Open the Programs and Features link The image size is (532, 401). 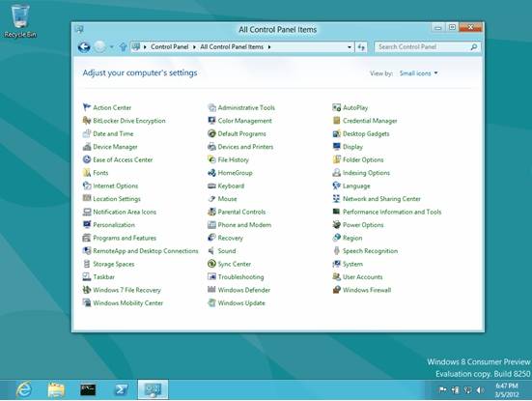coord(125,238)
